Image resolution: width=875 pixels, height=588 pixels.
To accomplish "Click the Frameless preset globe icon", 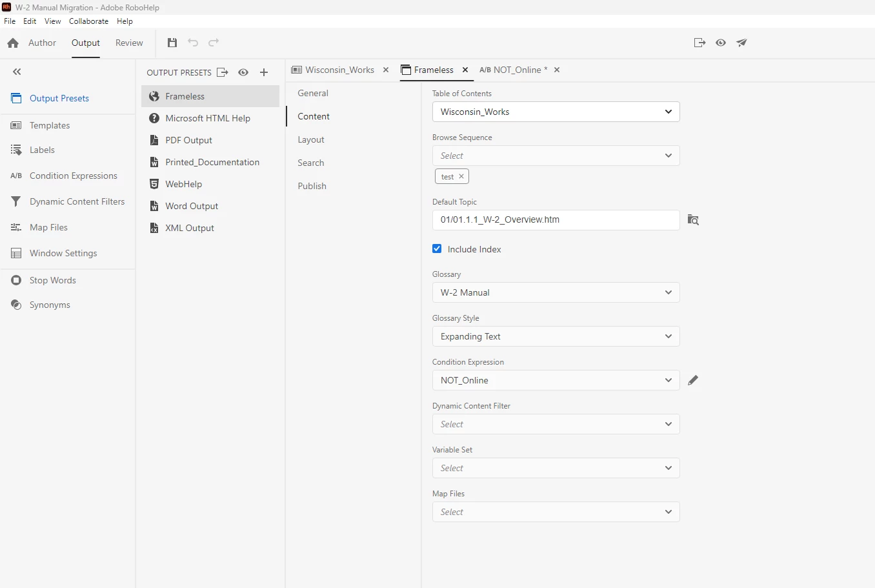I will click(154, 96).
